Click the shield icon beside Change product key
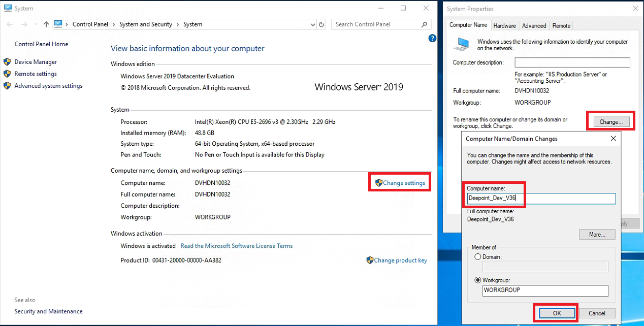This screenshot has height=326, width=644. (370, 260)
